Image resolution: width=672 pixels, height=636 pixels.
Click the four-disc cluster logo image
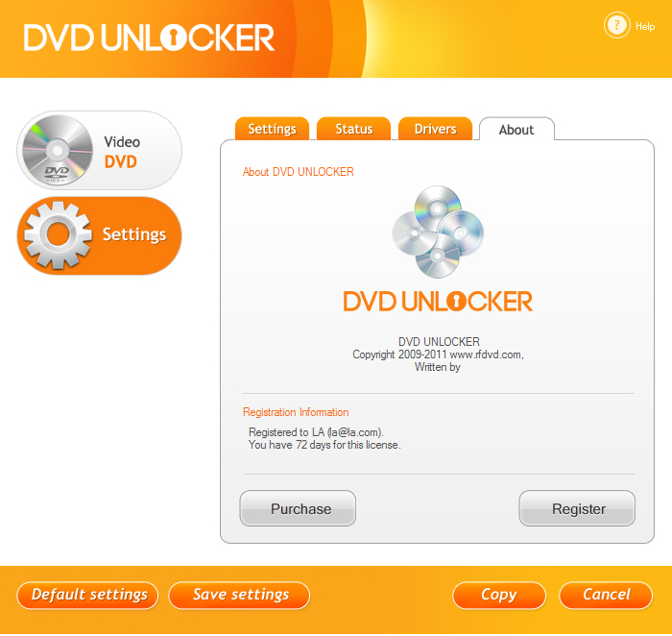438,232
